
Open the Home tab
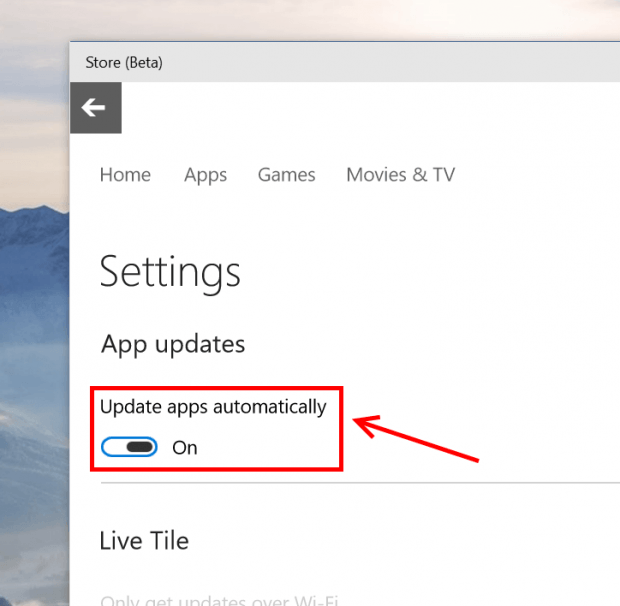click(x=125, y=175)
